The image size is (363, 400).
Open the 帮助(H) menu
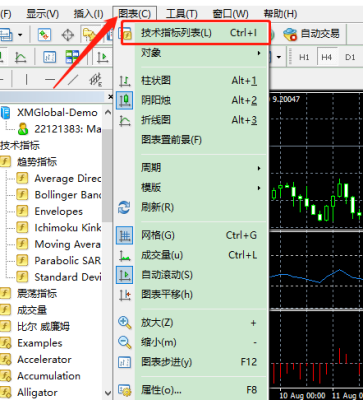click(280, 14)
